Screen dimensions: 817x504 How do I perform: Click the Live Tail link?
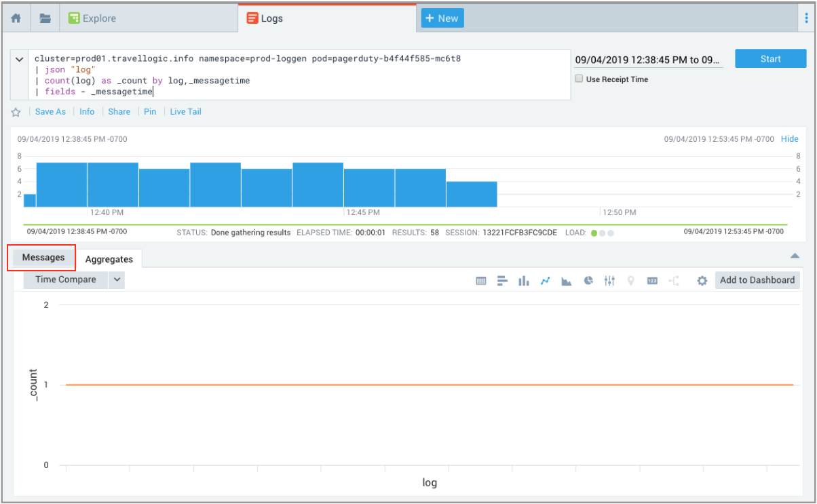185,112
